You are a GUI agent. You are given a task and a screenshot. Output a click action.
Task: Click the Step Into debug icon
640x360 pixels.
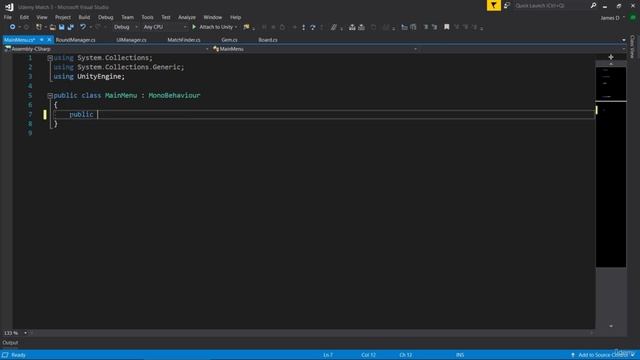click(303, 27)
